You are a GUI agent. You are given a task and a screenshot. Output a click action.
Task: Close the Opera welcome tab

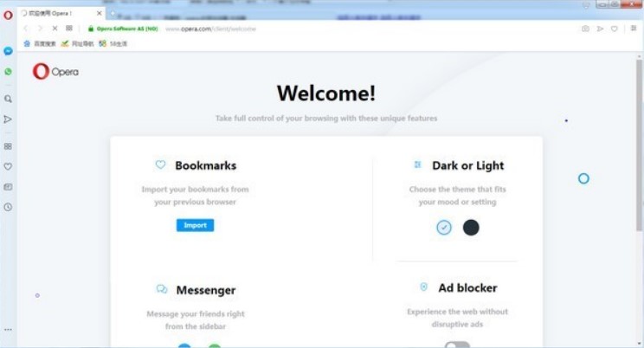[x=99, y=13]
